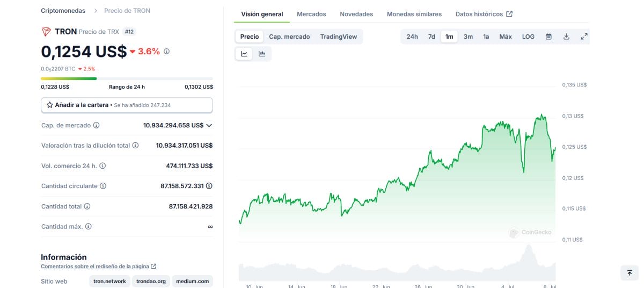Download chart data icon
This screenshot has width=644, height=288.
click(566, 37)
